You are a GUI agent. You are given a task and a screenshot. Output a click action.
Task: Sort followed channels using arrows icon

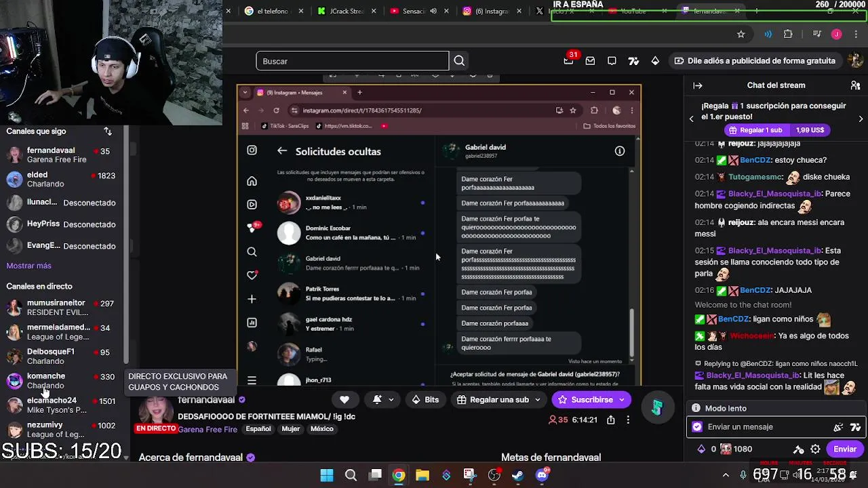coord(107,131)
